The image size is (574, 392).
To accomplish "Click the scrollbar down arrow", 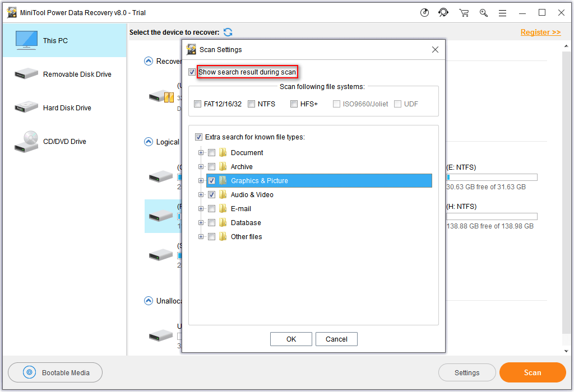I will tap(566, 351).
